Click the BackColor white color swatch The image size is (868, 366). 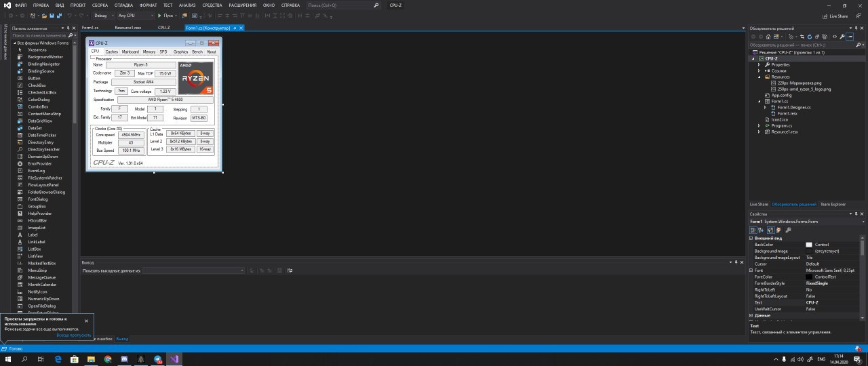tap(809, 245)
